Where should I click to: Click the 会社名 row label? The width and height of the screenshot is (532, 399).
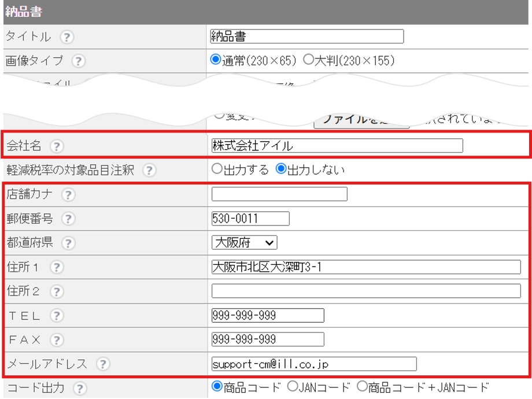[24, 146]
